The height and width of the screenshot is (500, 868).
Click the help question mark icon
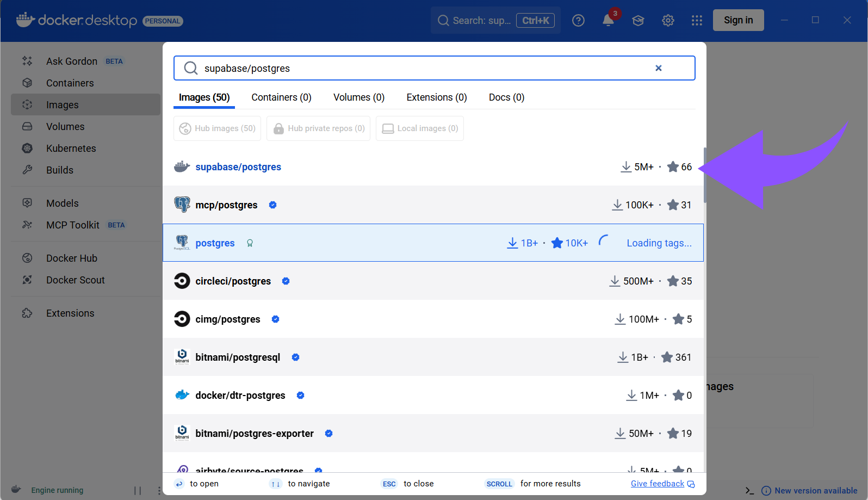pyautogui.click(x=578, y=21)
